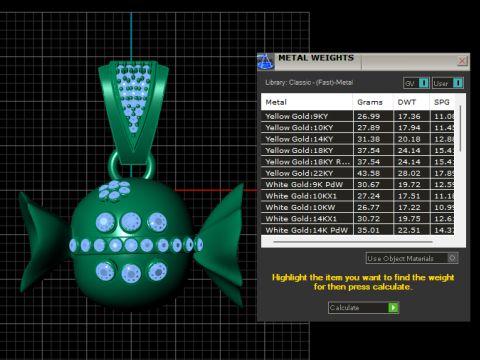The height and width of the screenshot is (360, 480).
Task: Click the Calculate button
Action: pos(363,307)
